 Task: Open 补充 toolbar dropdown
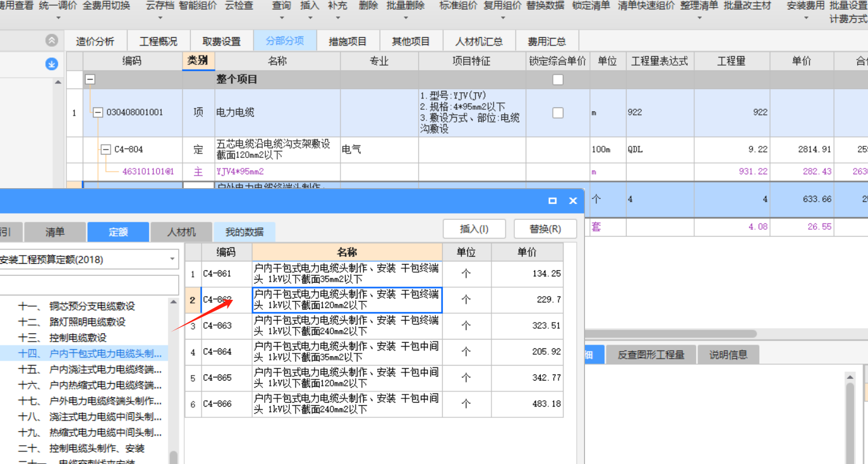[337, 11]
